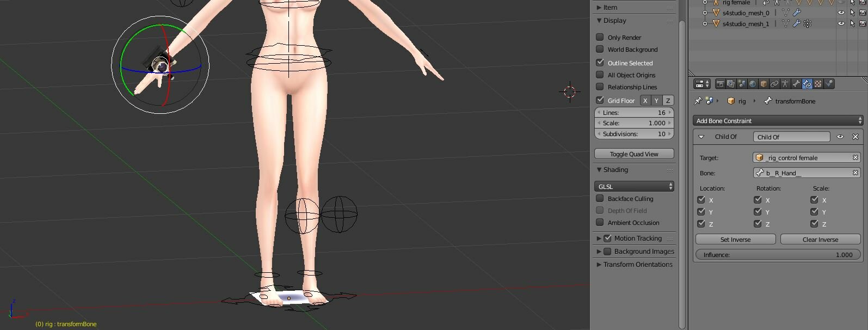
Task: Open the Object properties tab
Action: pyautogui.click(x=764, y=84)
